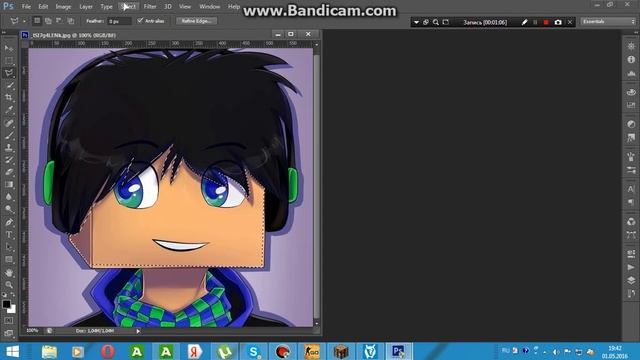
Task: Select the Blur tool
Action: pos(9,197)
